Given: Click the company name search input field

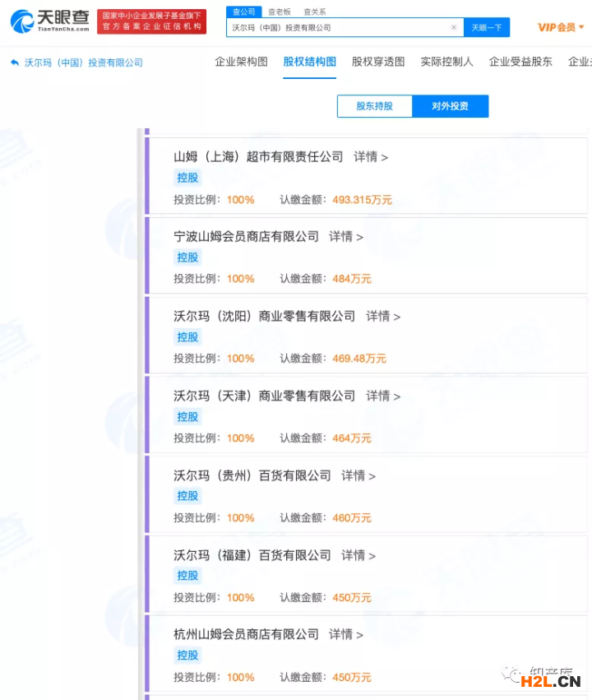Looking at the screenshot, I should [337, 27].
